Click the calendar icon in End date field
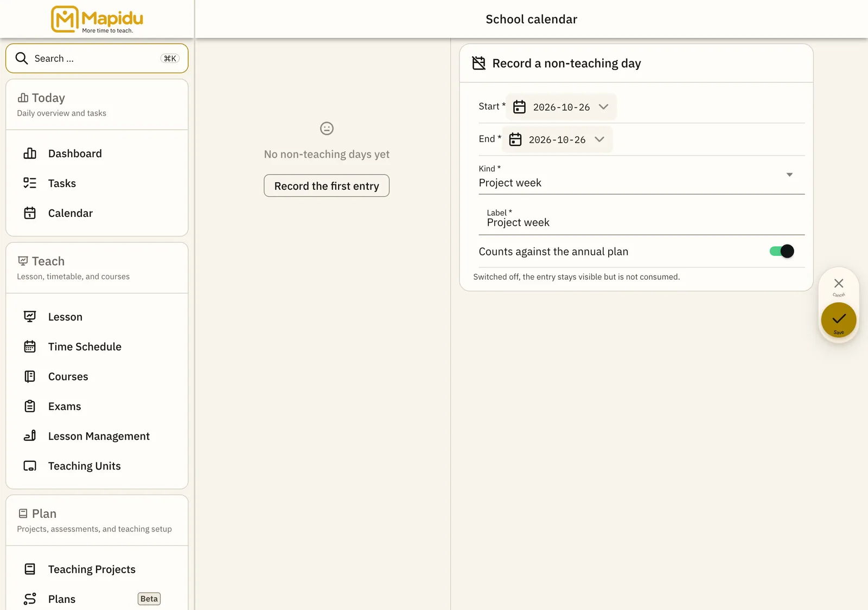 click(515, 139)
